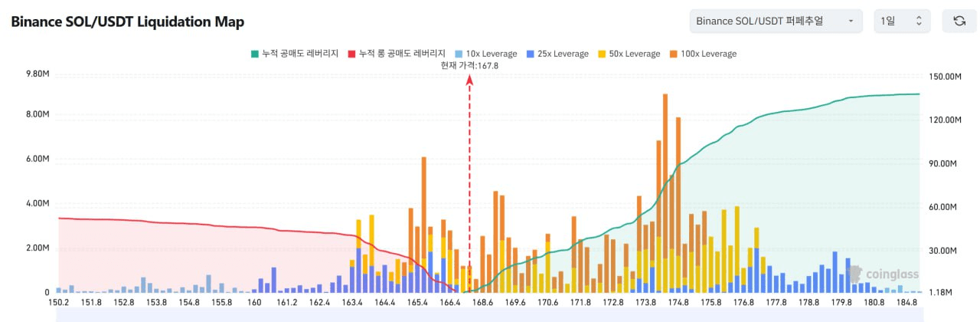Click the 178.8 x-axis price label
The height and width of the screenshot is (322, 980).
(x=810, y=303)
